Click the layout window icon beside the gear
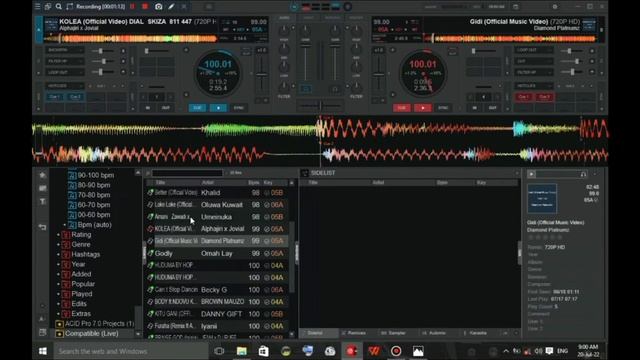The width and height of the screenshot is (640, 360). [x=516, y=7]
